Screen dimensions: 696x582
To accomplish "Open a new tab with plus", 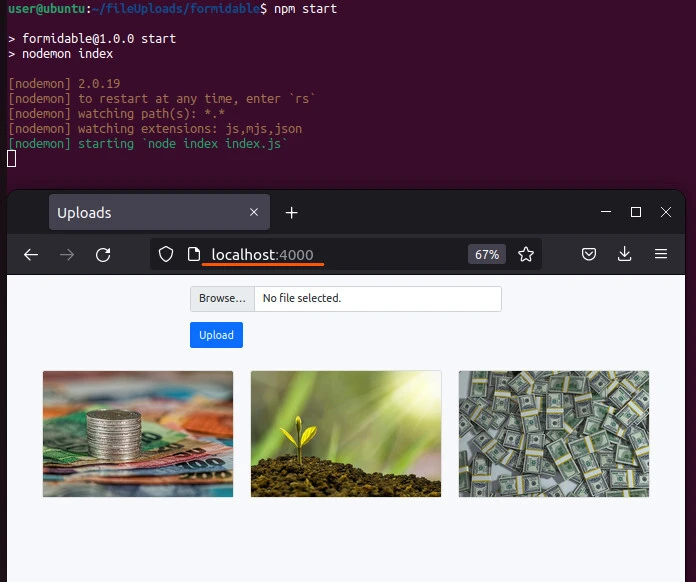I will (291, 213).
